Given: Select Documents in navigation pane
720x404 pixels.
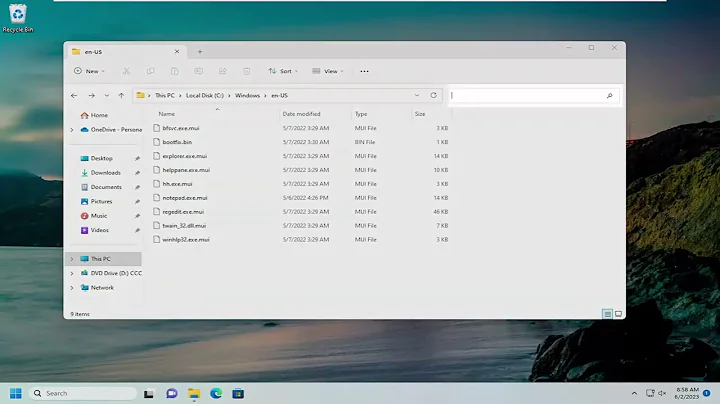Looking at the screenshot, I should [x=101, y=187].
